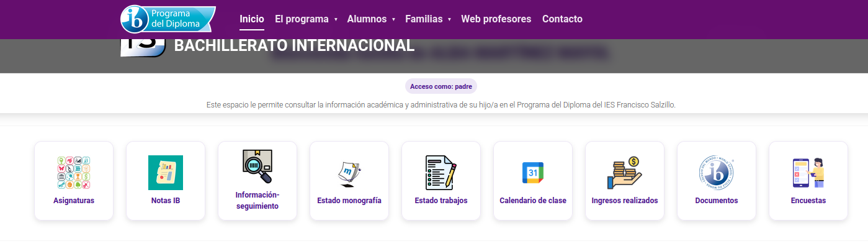This screenshot has height=251, width=868.
Task: Click the Acceso como: padre badge
Action: [x=441, y=86]
